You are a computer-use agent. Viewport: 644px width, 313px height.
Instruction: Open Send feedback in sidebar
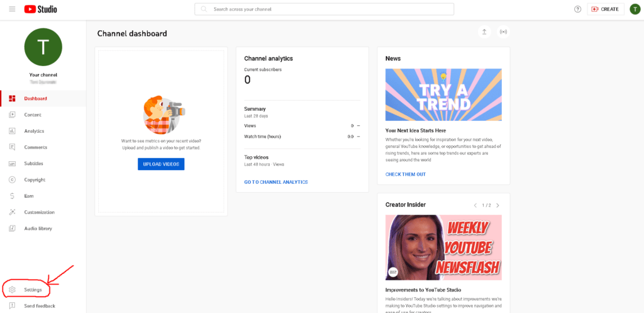(39, 306)
